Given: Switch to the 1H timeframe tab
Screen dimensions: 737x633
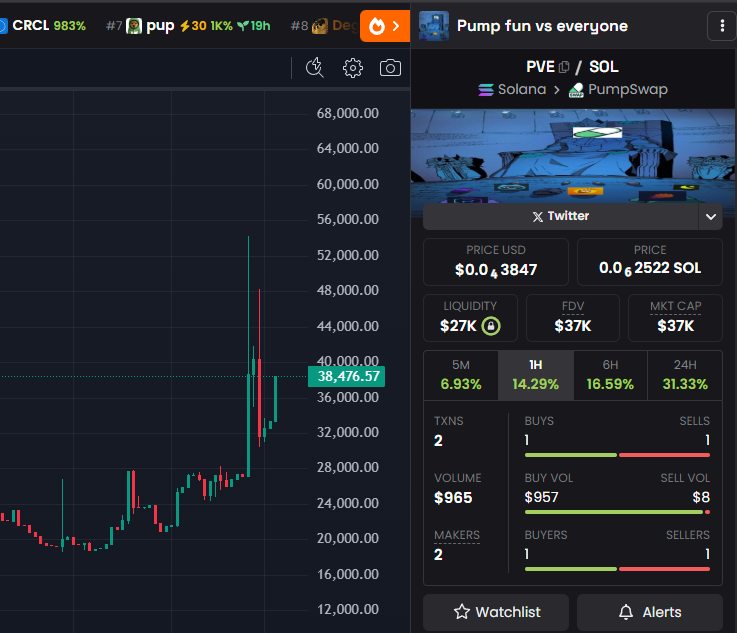Looking at the screenshot, I should [536, 375].
